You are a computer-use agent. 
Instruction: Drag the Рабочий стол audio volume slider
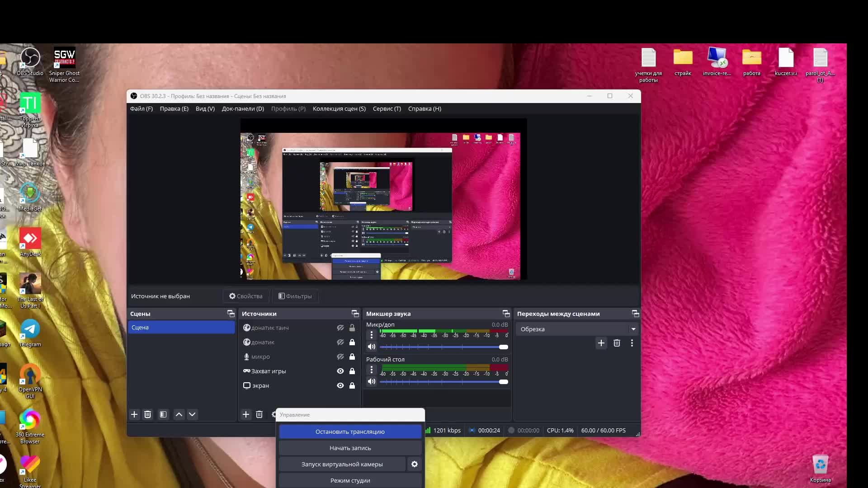(503, 381)
